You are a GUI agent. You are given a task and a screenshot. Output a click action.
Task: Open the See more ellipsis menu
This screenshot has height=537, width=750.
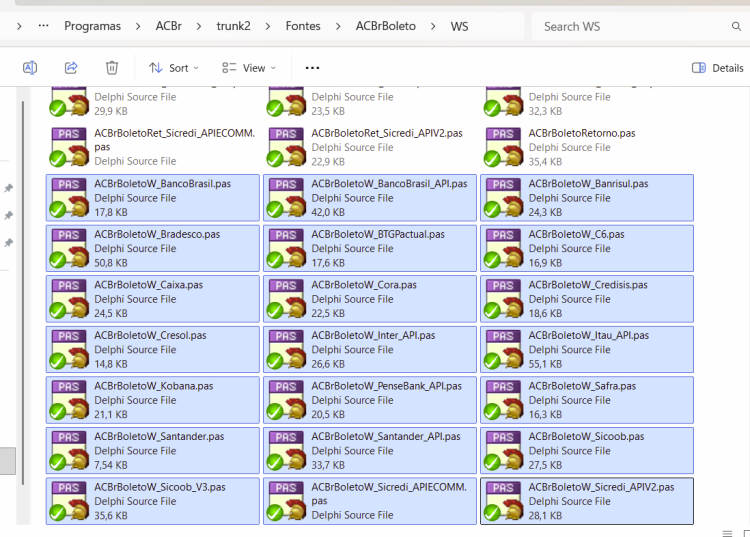point(312,68)
